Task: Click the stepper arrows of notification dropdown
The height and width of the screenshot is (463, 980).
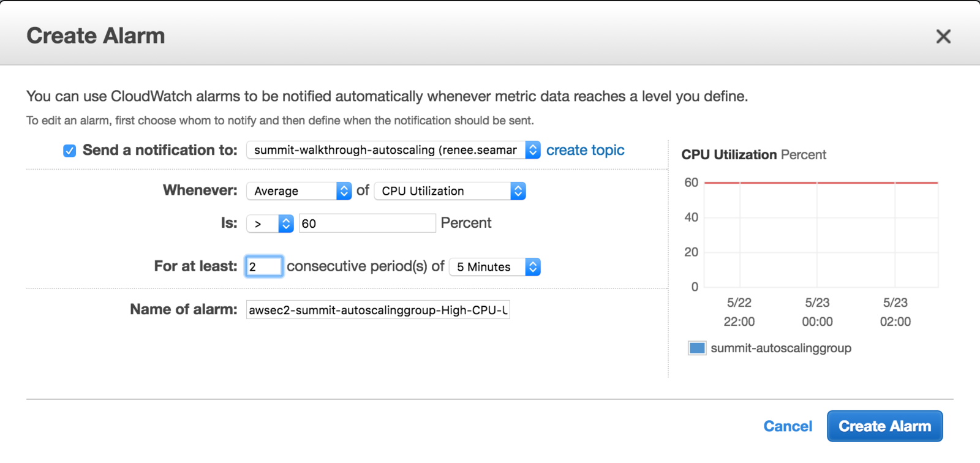Action: click(533, 150)
